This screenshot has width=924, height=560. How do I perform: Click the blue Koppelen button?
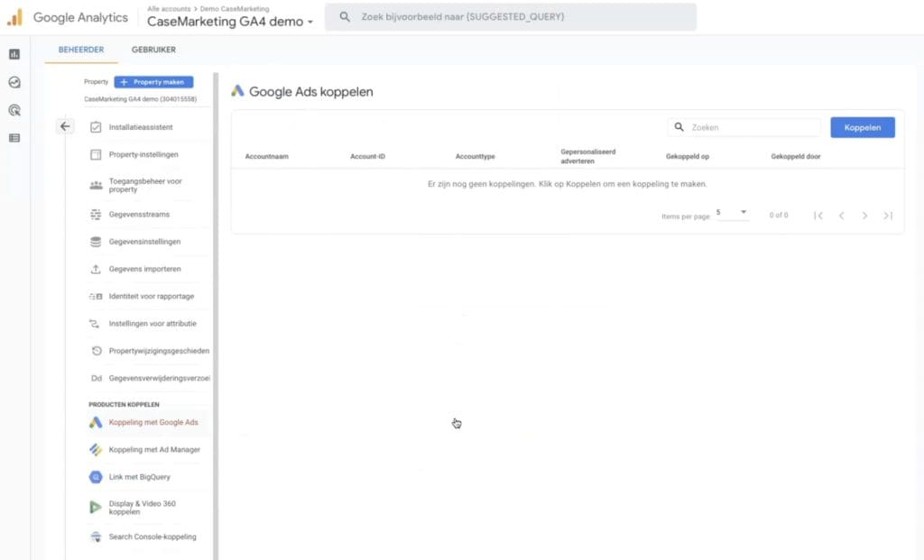(x=862, y=127)
